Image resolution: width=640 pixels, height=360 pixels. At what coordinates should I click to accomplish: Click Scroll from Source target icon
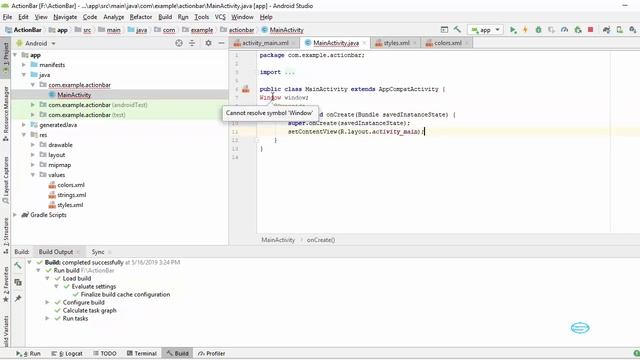click(x=179, y=43)
